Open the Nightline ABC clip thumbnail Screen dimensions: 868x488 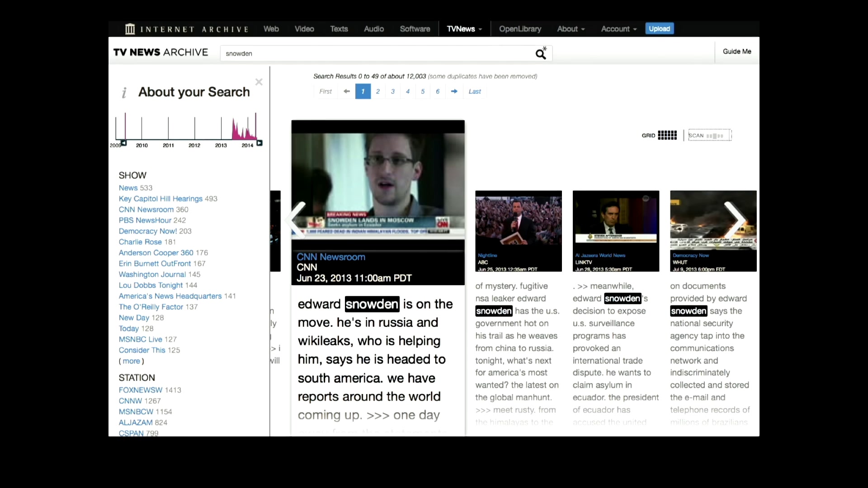(519, 231)
